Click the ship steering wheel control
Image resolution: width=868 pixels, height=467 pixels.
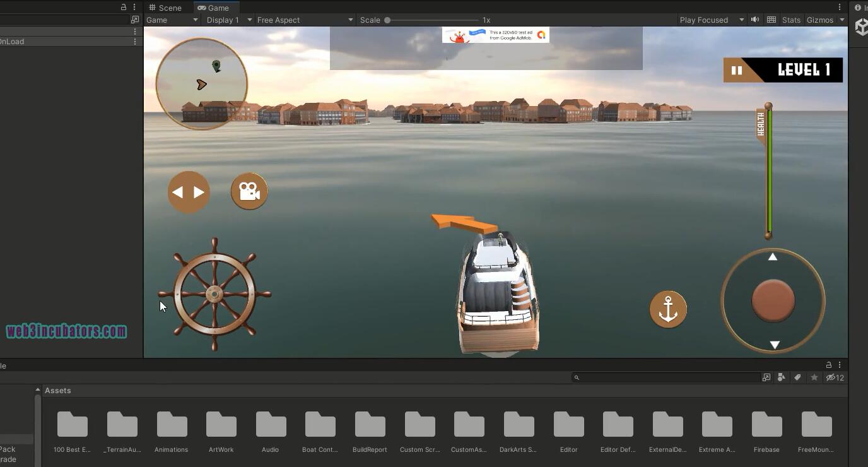(x=214, y=294)
